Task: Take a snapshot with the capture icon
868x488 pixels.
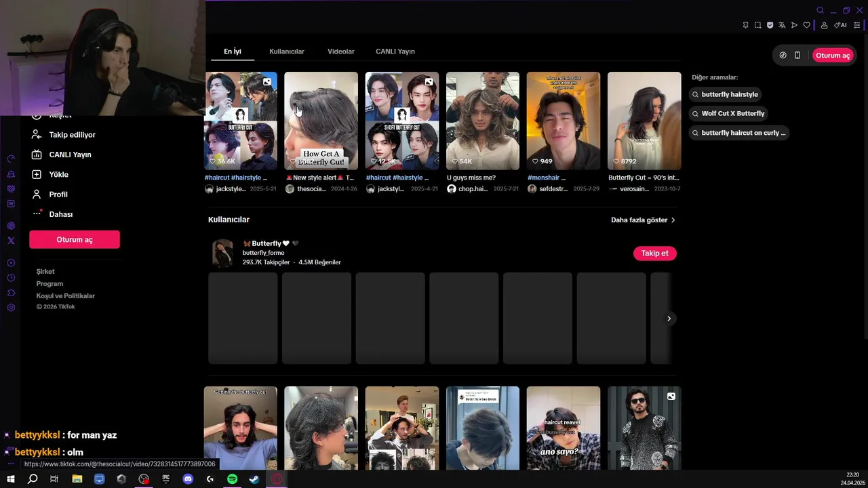Action: pyautogui.click(x=757, y=25)
